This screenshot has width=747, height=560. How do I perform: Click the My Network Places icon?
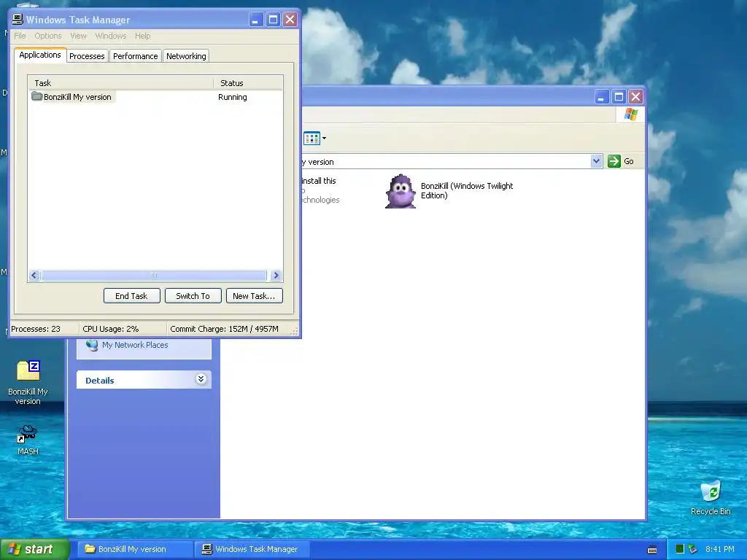[x=91, y=345]
